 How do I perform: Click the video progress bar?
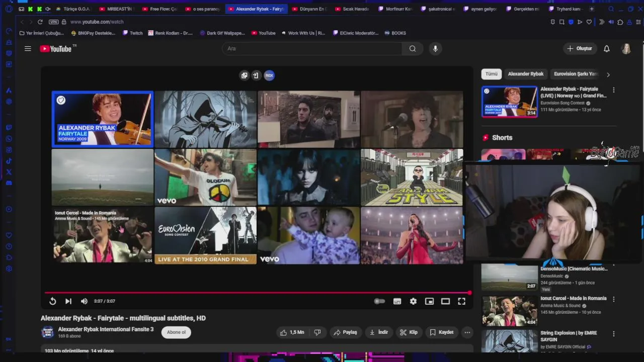(257, 293)
